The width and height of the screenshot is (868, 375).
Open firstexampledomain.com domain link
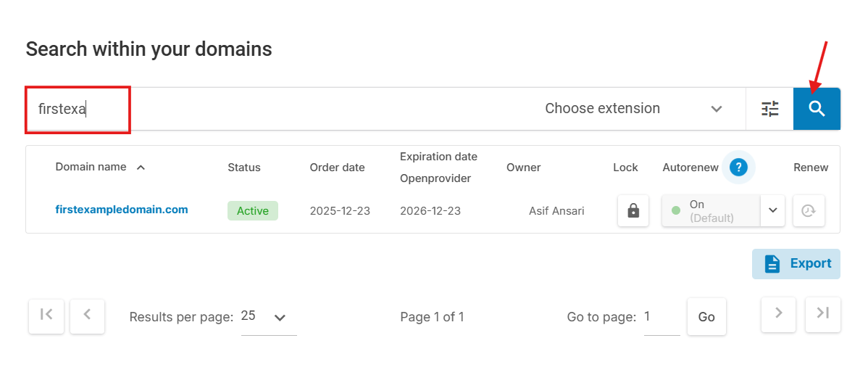click(x=122, y=210)
